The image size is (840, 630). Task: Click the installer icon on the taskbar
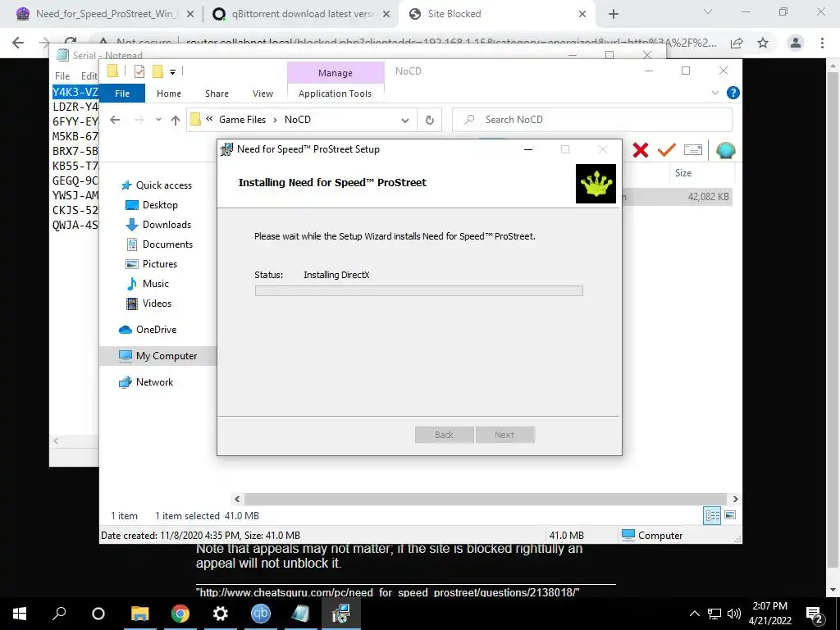point(340,614)
